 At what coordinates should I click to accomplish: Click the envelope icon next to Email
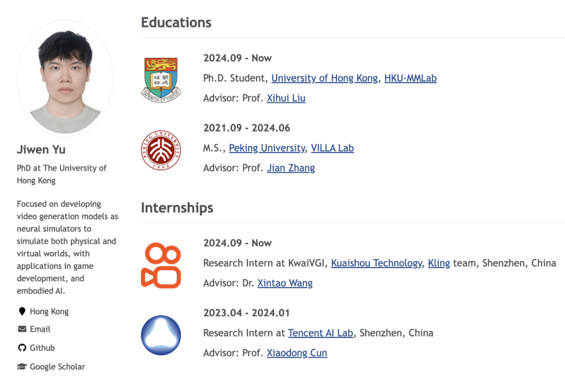pyautogui.click(x=22, y=329)
